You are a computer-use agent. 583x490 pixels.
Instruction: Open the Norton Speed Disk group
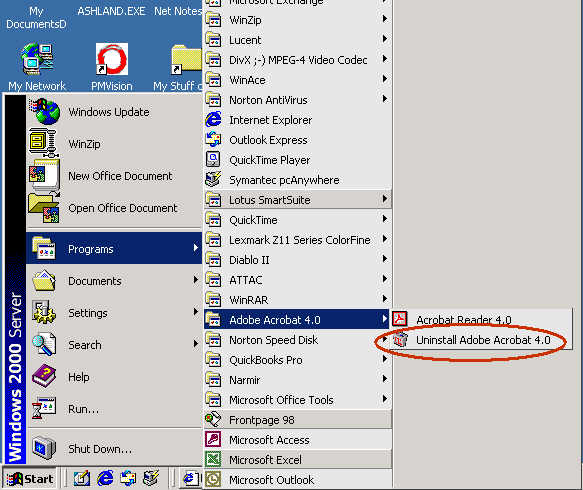pyautogui.click(x=297, y=339)
